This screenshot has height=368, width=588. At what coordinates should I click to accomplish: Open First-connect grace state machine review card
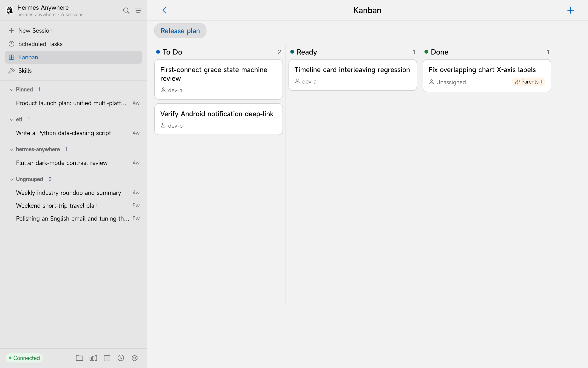[x=218, y=79]
